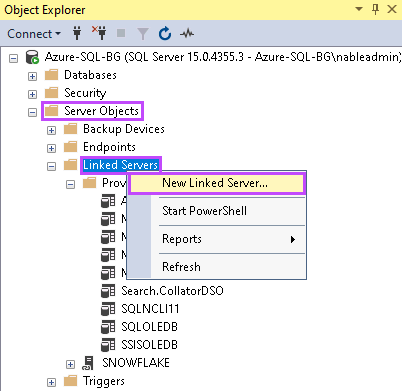Select the Server Objects tree label
This screenshot has height=391, width=402.
[x=101, y=111]
